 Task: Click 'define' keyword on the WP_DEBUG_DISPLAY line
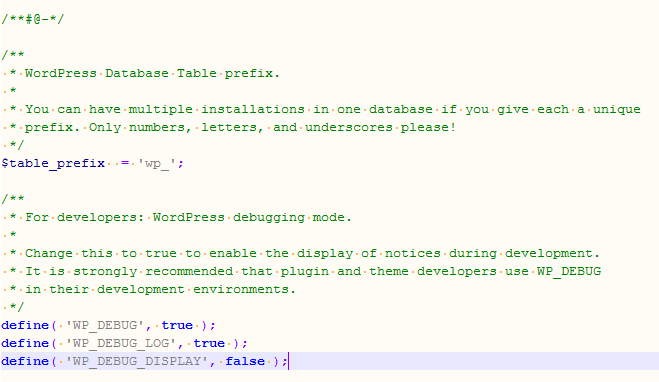(25, 361)
